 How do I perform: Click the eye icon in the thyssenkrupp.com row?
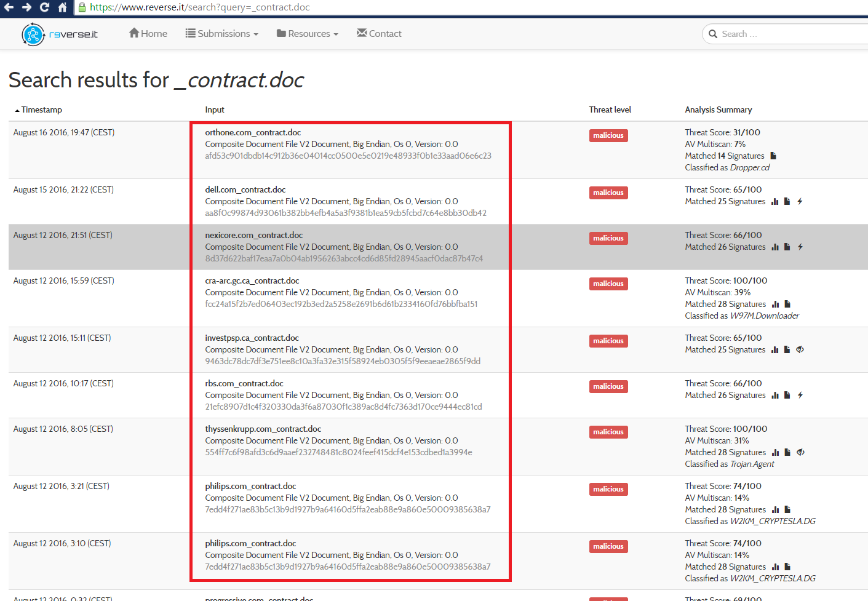click(800, 452)
